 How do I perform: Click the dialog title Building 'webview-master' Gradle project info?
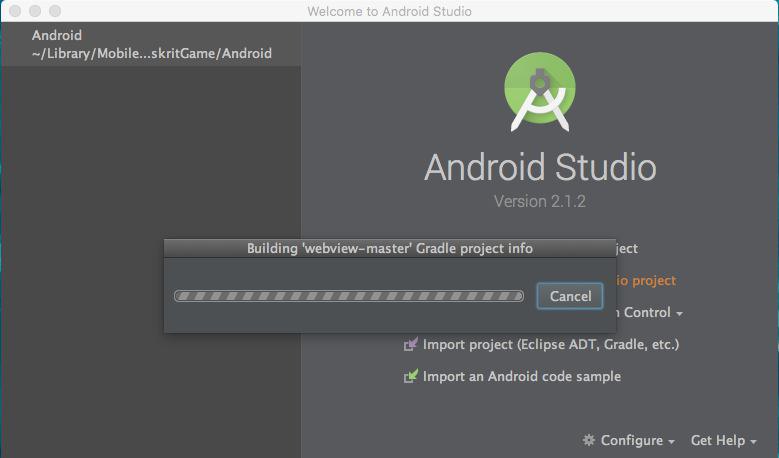tap(390, 248)
